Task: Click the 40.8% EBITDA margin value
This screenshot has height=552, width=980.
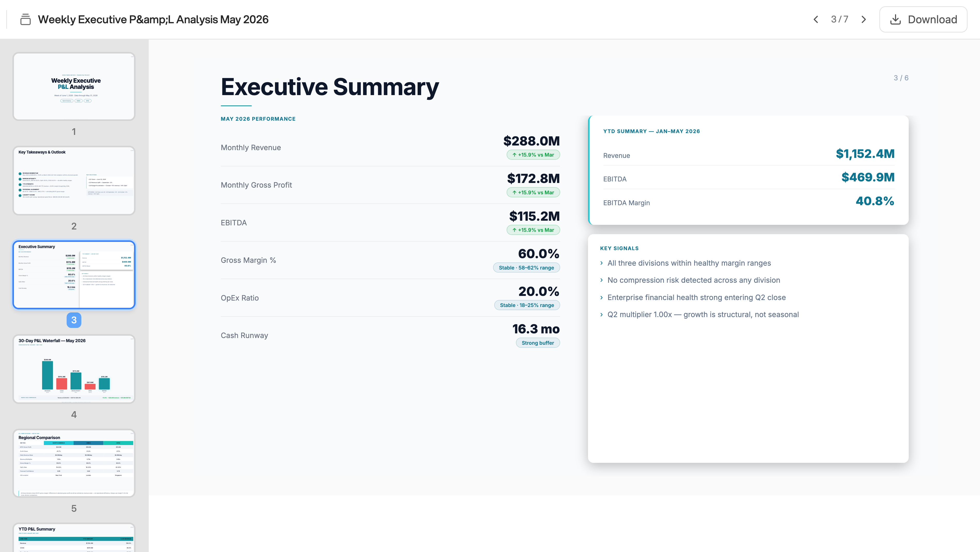Action: tap(875, 201)
